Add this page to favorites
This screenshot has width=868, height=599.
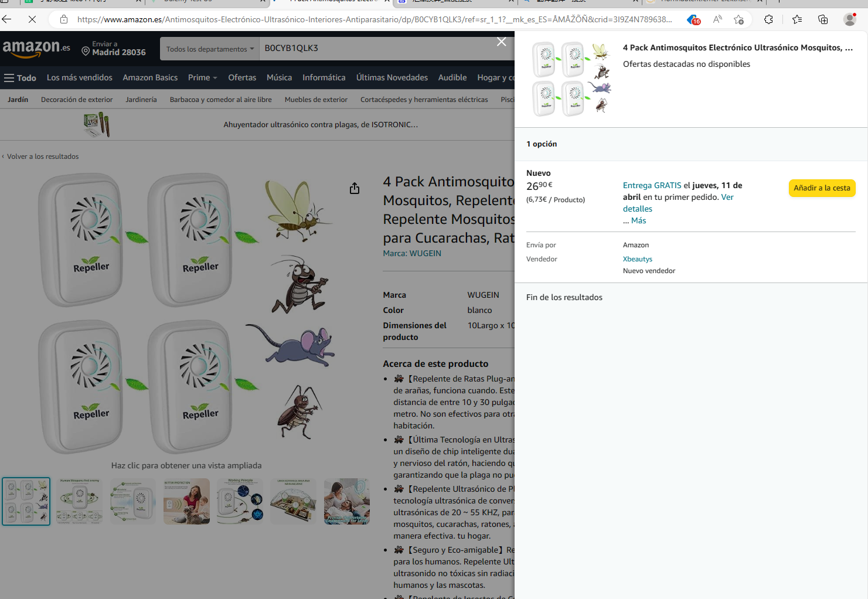738,19
